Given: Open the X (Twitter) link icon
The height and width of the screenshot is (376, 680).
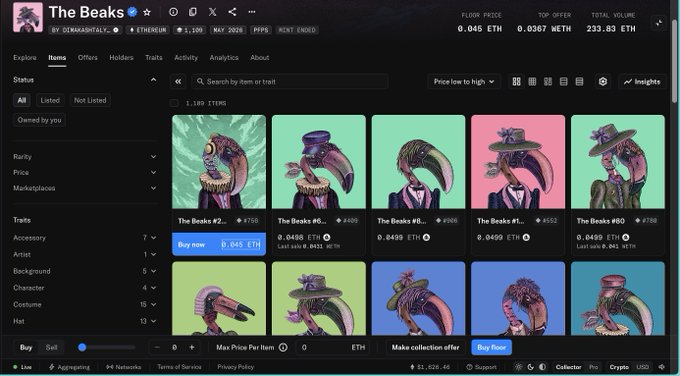Looking at the screenshot, I should (x=212, y=12).
